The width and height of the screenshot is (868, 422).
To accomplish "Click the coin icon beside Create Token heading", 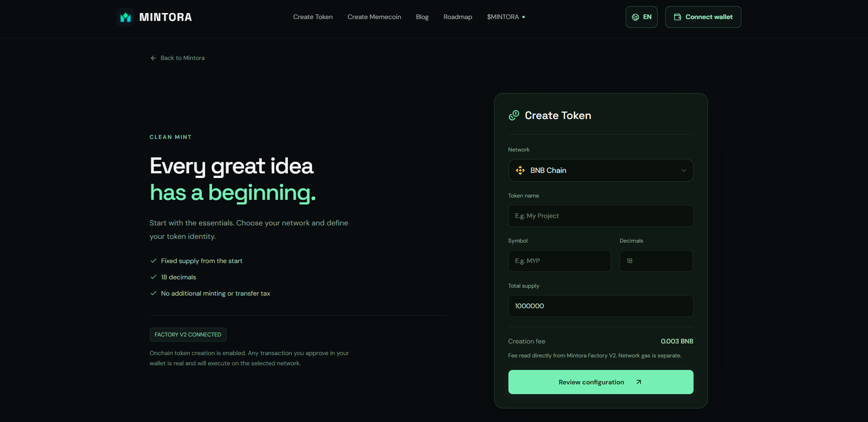I will click(x=514, y=115).
